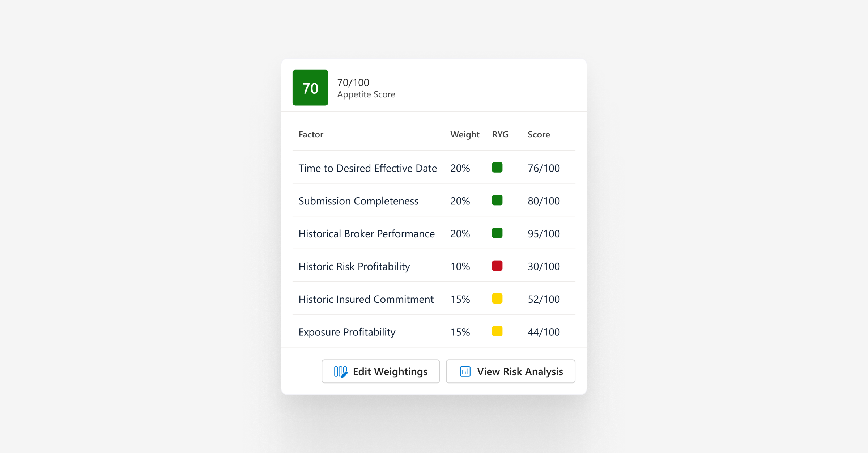Open View Risk Analysis button
The height and width of the screenshot is (453, 868).
pos(510,372)
